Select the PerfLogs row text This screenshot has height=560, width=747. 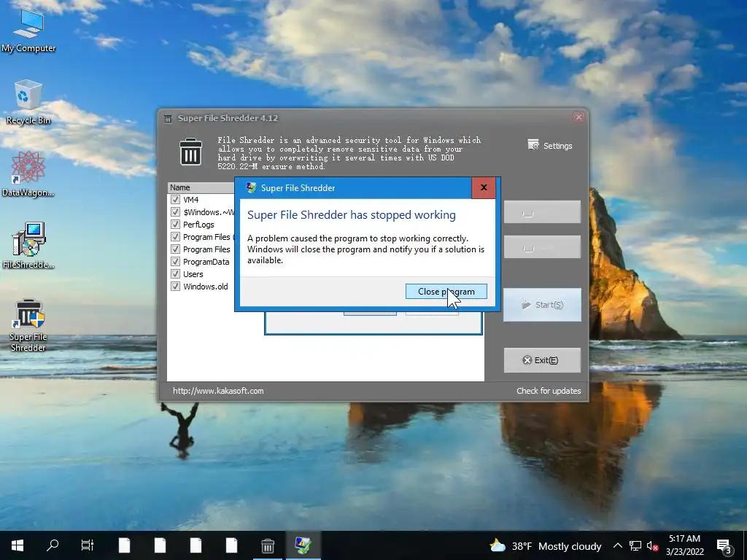[x=198, y=225]
